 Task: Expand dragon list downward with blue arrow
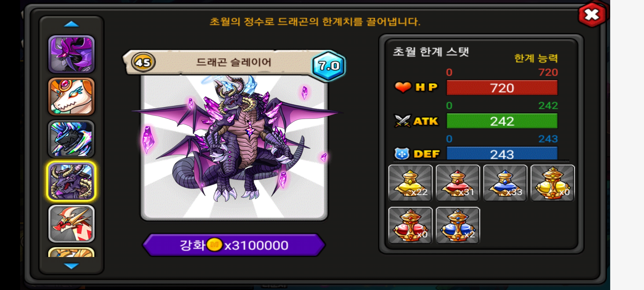[x=71, y=266]
